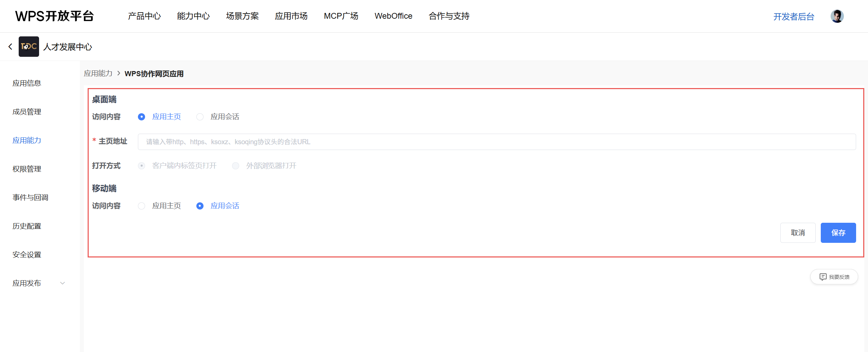Choose mobile 应用会话 radio option
This screenshot has height=352, width=868.
point(200,206)
